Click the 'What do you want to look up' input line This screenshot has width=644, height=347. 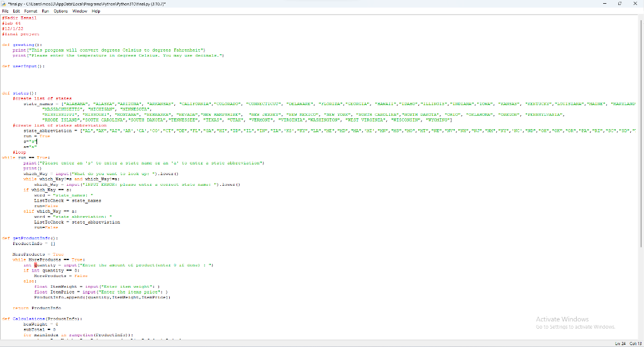tap(101, 174)
